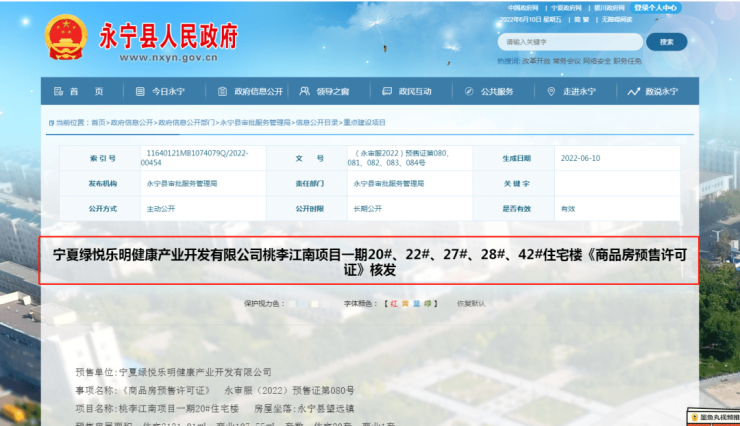This screenshot has height=426, width=740.
Task: Focus the 请输入关键字 search input field
Action: coord(570,42)
